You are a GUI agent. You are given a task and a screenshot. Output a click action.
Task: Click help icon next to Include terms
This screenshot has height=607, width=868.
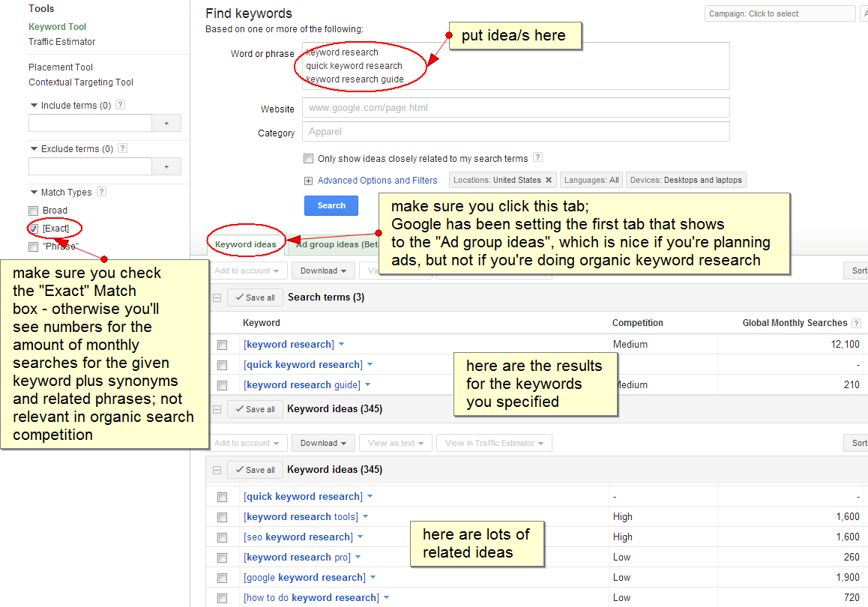click(x=121, y=106)
